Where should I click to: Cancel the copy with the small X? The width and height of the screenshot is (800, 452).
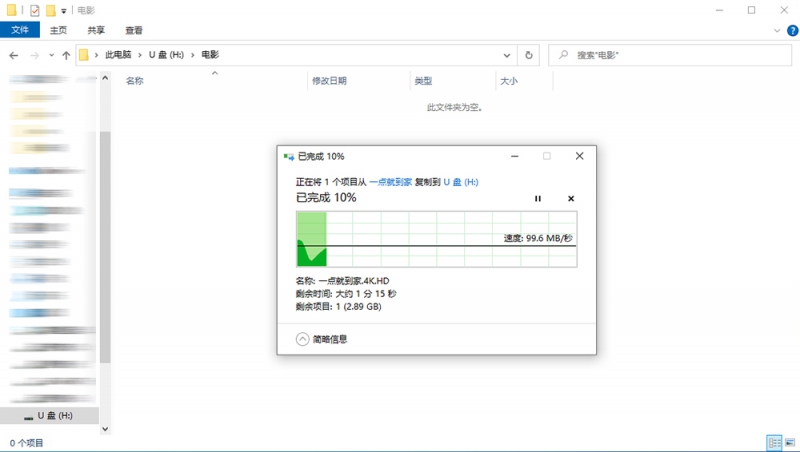point(571,198)
